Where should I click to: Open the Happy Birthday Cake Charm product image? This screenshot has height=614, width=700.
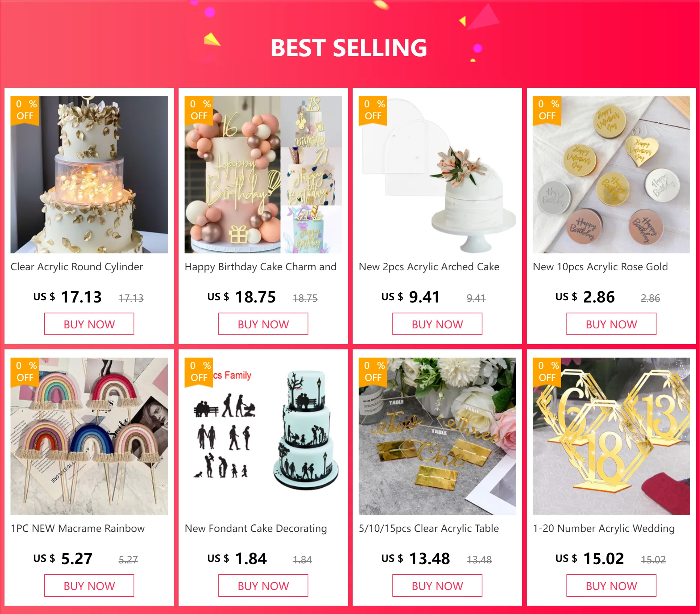pos(263,175)
